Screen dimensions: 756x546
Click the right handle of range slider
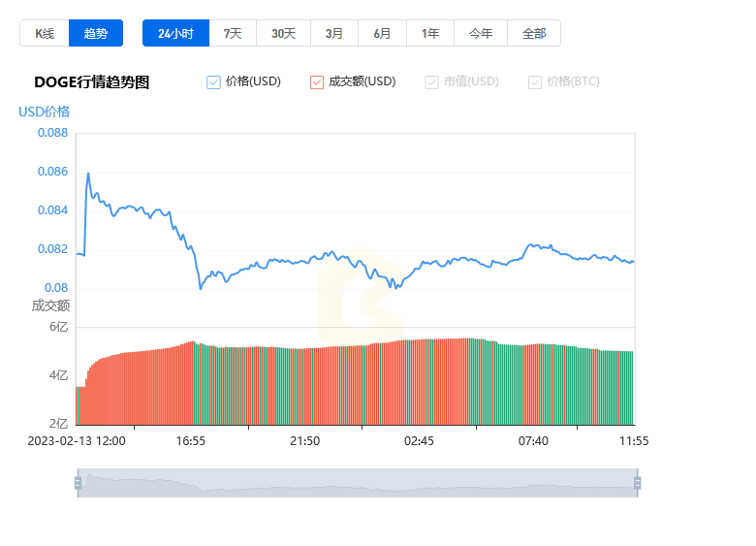coord(637,483)
